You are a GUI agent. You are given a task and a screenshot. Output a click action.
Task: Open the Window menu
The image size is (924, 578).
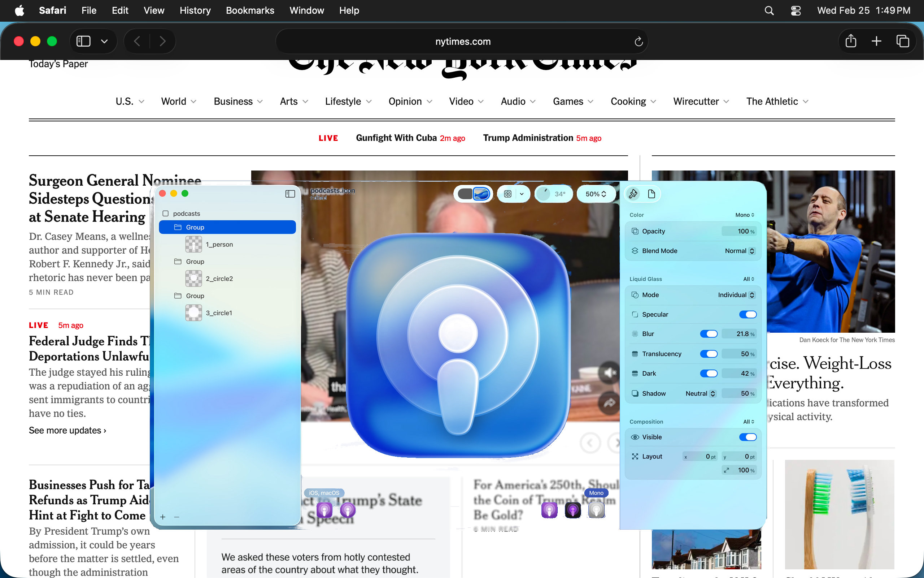(x=306, y=10)
